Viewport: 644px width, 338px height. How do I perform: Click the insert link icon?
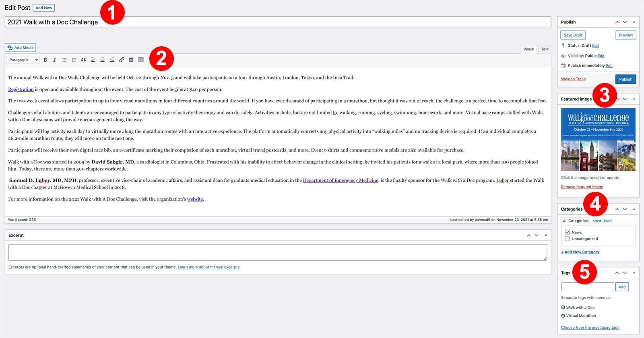[122, 60]
